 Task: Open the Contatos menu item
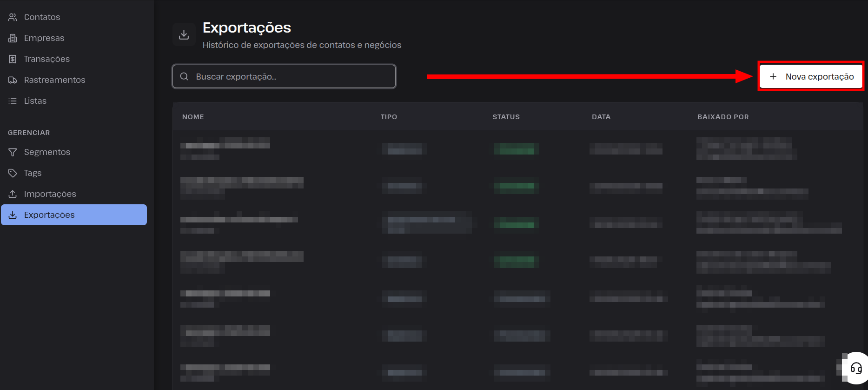pos(74,17)
